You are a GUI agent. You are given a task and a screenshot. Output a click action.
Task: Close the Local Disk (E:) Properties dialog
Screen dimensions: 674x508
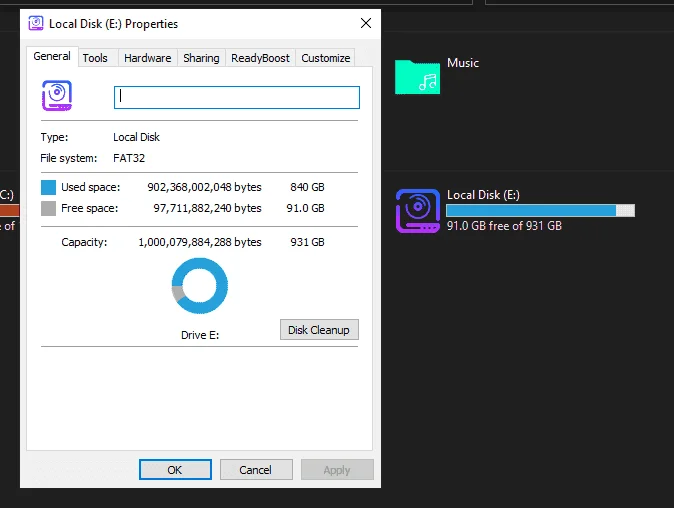tap(366, 23)
